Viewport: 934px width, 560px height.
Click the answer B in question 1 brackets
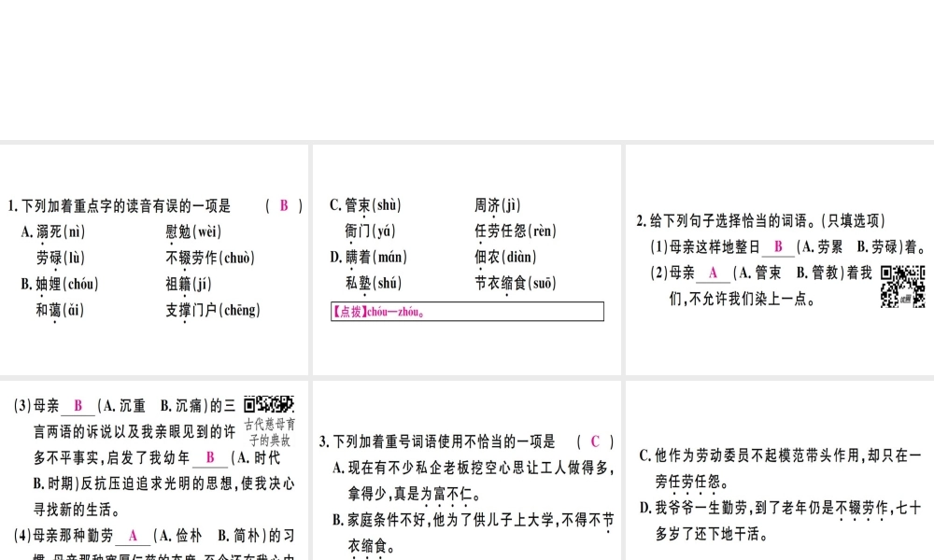point(284,205)
